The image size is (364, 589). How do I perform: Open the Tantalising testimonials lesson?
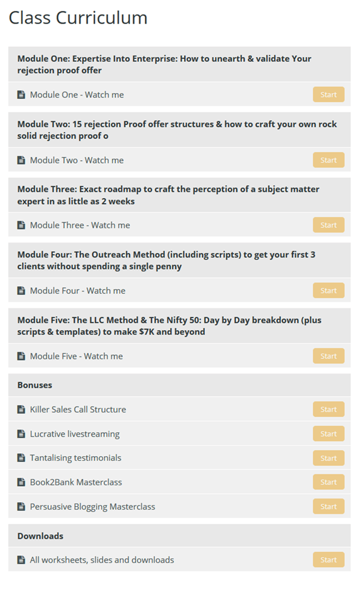pyautogui.click(x=75, y=458)
